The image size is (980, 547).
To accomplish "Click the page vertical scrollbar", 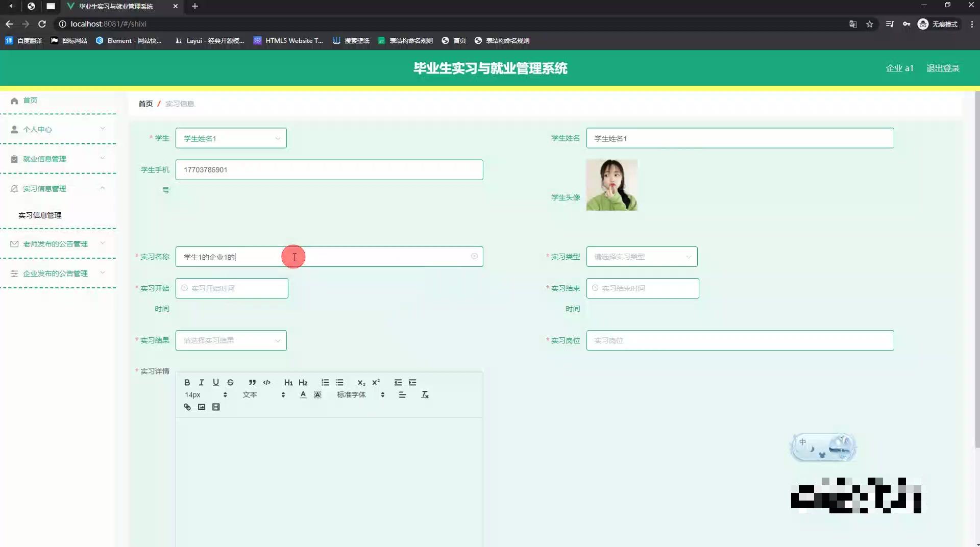I will [x=977, y=269].
